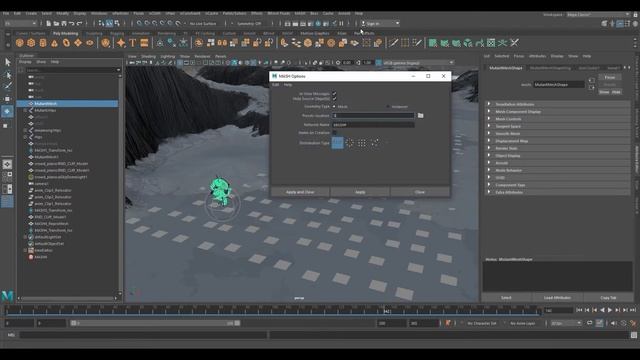640x360 pixels.
Task: Open the menu set dropdown
Action: 20,24
